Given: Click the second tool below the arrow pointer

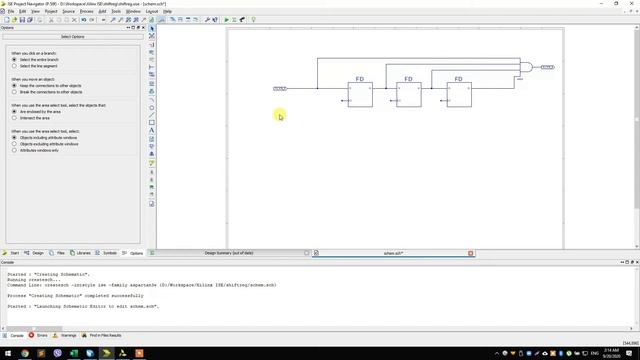Looking at the screenshot, I should point(152,45).
